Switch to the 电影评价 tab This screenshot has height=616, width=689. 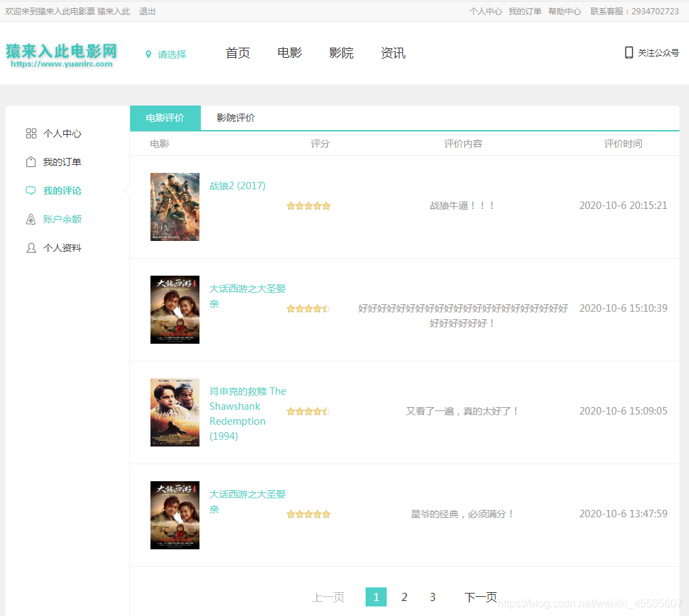coord(165,118)
